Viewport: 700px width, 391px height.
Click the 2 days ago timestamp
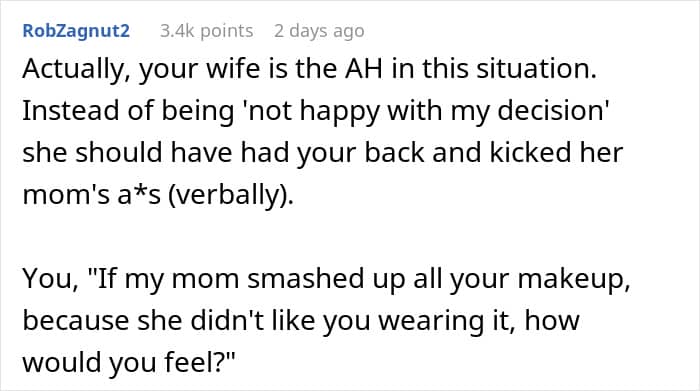tap(319, 31)
